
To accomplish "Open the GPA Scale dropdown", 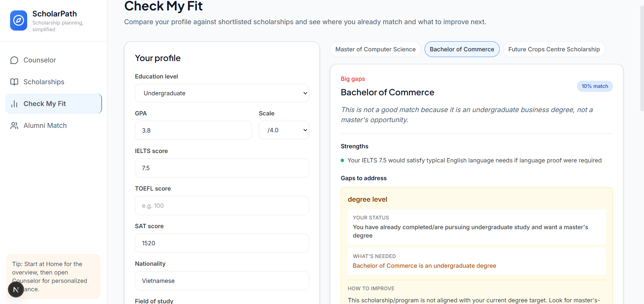I will coord(284,130).
